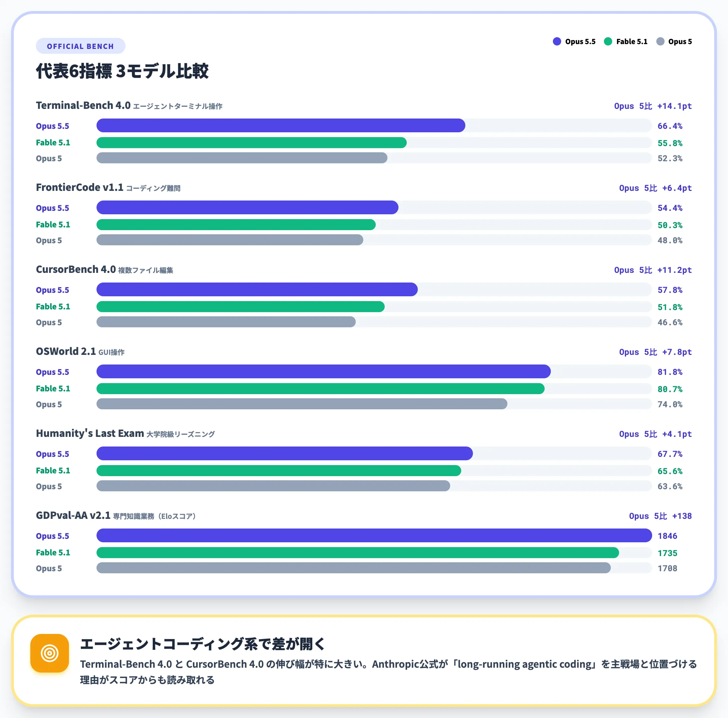728x718 pixels.
Task: Click the Opus 5.5 bar in GDPval-AA
Action: (x=374, y=535)
